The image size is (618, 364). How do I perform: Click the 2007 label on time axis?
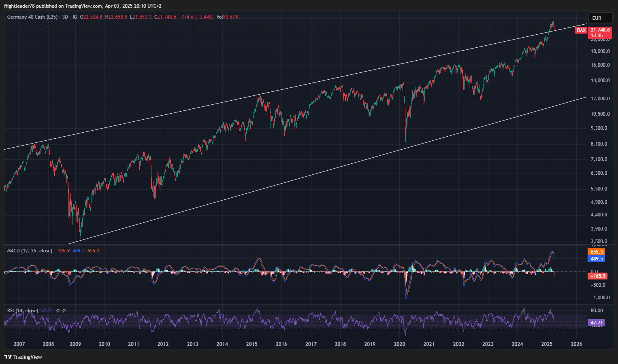19,344
